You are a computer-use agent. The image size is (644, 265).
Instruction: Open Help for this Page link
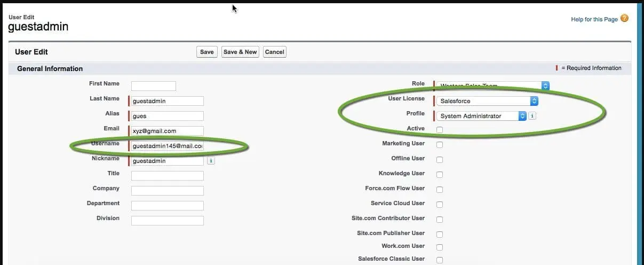coord(594,20)
